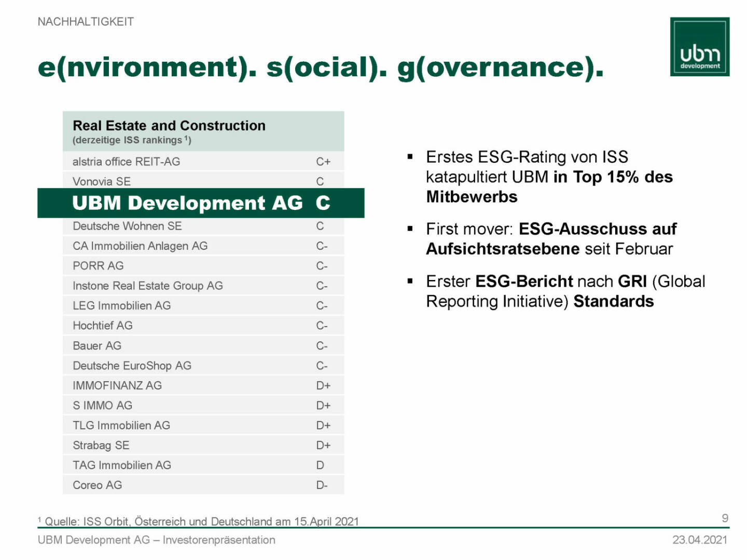Click the ESG-Bericht nach GRI Standards bullet
Viewport: 747px width, 560px height.
[565, 291]
